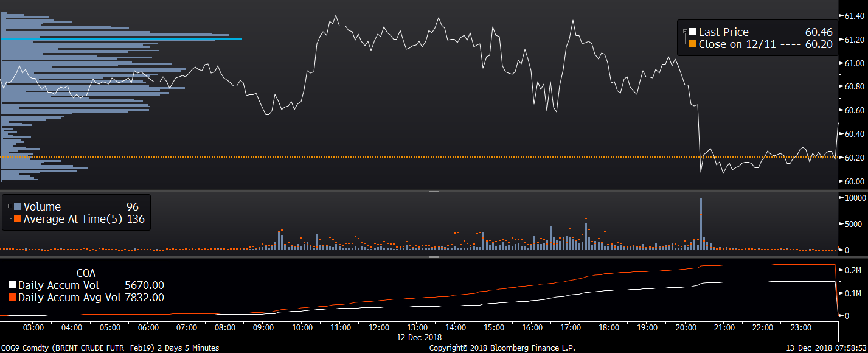Click the COA heading in bottom panel
Viewport: 868px width, 353px height.
pyautogui.click(x=86, y=274)
